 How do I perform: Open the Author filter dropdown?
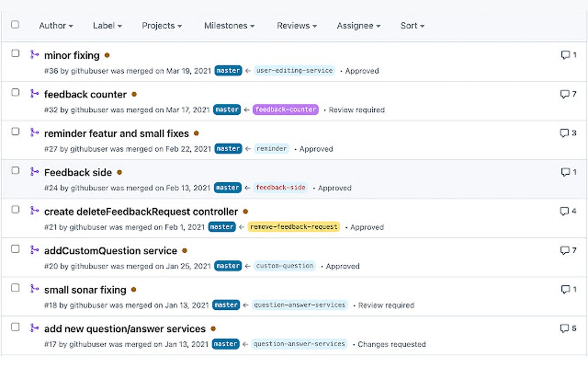pos(55,25)
